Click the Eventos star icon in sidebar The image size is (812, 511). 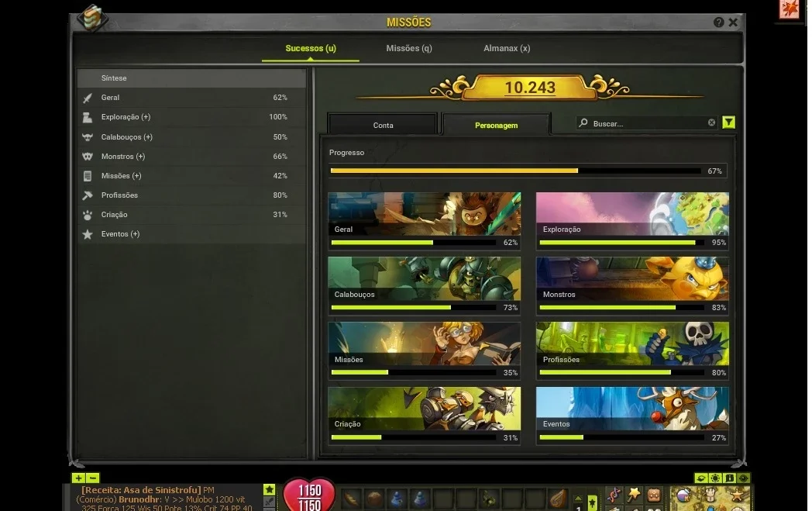(88, 234)
